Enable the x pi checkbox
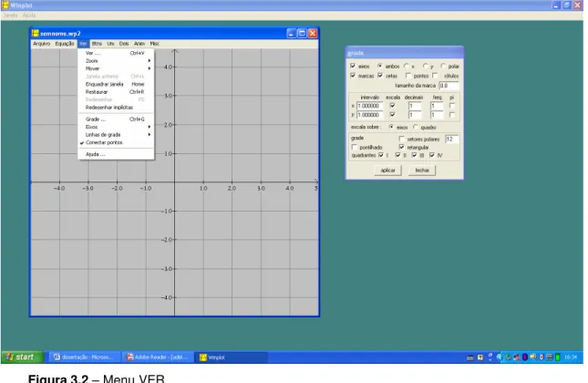Image resolution: width=588 pixels, height=383 pixels. tap(452, 106)
